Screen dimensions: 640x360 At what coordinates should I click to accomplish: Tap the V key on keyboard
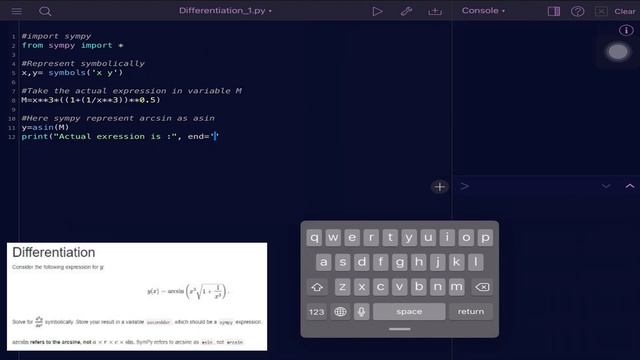click(x=400, y=287)
